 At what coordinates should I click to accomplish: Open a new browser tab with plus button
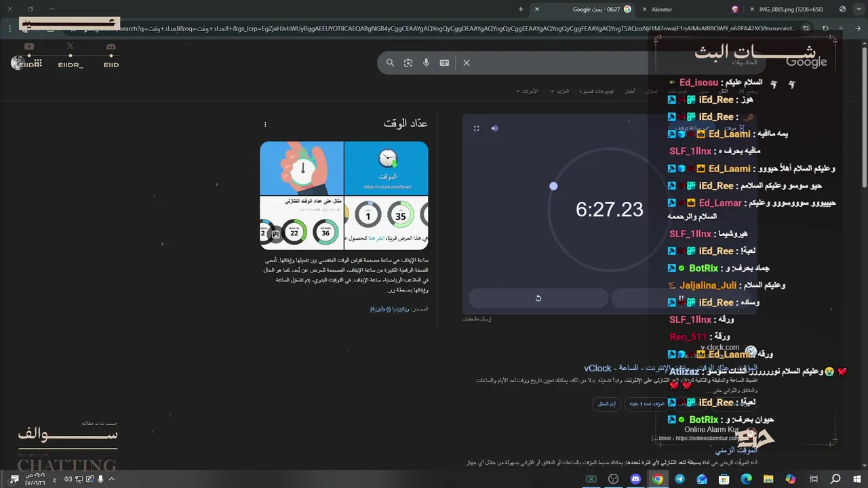click(x=521, y=9)
